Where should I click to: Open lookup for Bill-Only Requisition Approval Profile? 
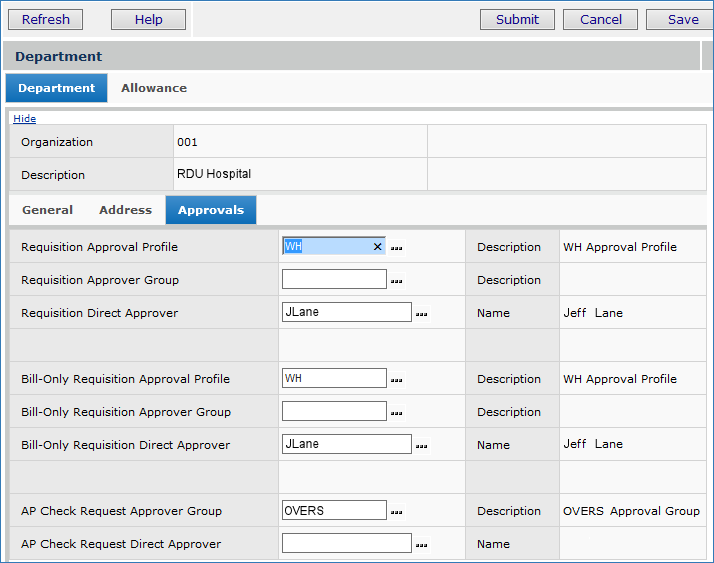click(396, 380)
